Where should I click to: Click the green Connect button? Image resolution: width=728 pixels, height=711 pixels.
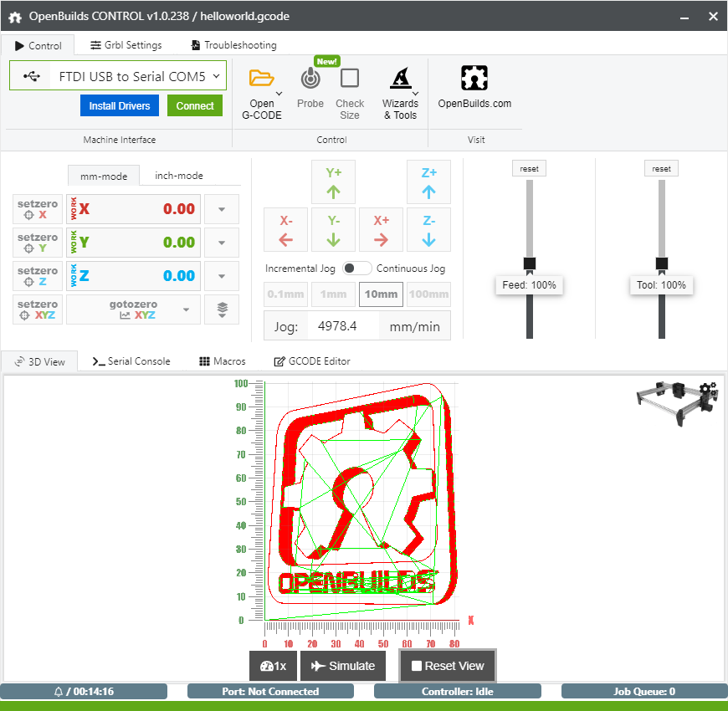click(195, 106)
